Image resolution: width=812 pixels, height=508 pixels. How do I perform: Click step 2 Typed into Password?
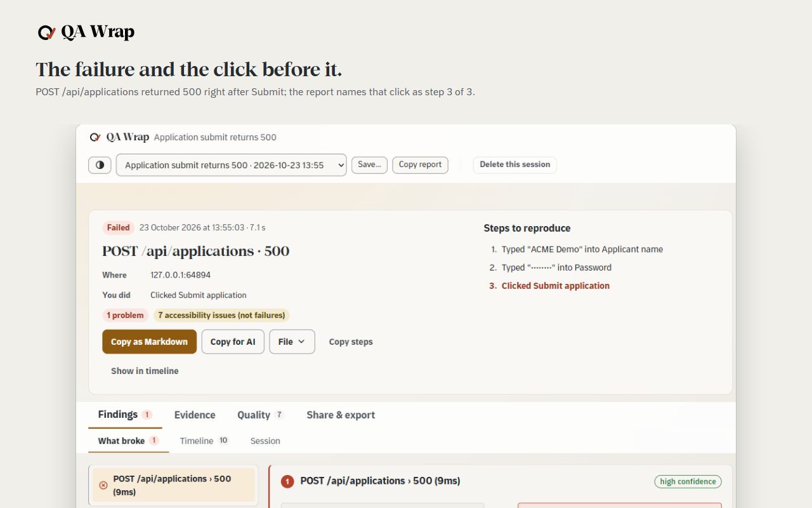point(557,267)
